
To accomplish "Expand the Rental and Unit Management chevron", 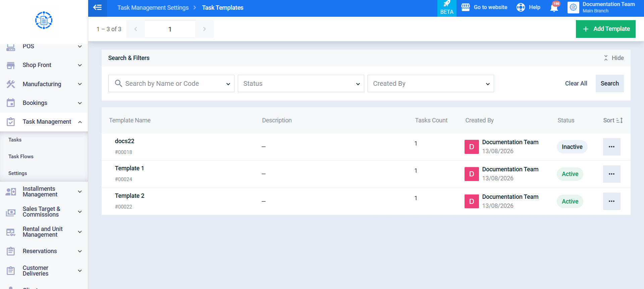I will point(80,232).
